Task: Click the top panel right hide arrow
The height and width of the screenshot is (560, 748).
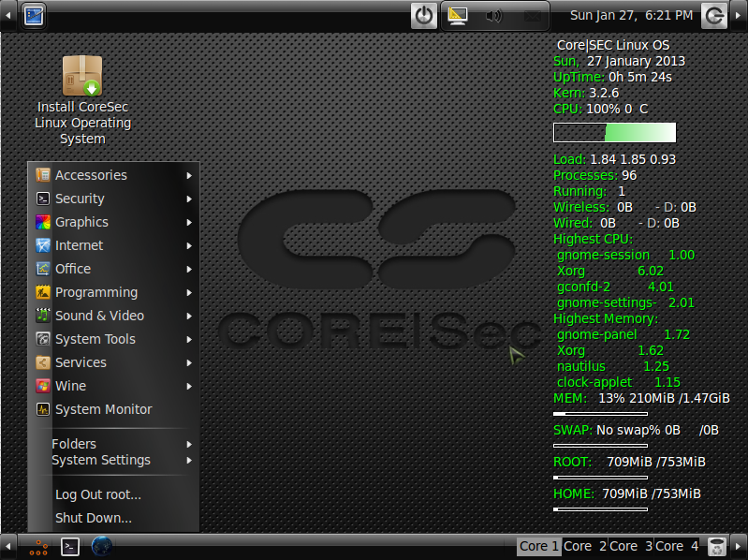Action: pos(739,16)
